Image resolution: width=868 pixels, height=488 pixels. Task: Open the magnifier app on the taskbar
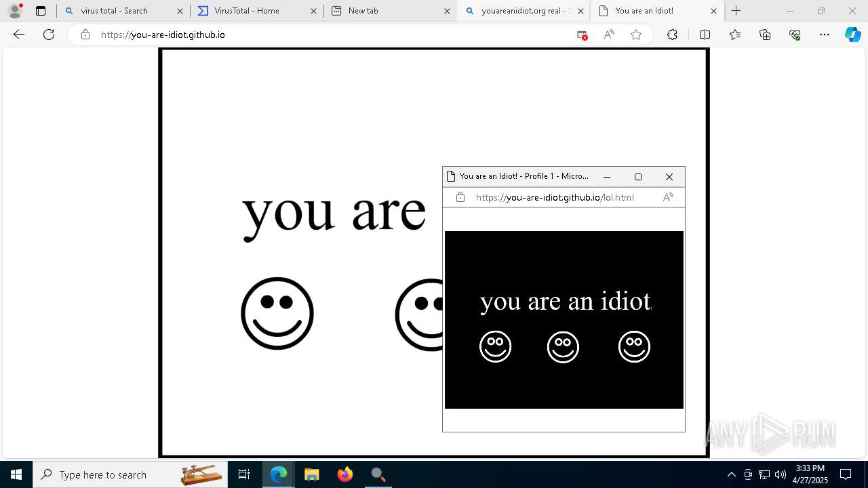click(378, 474)
